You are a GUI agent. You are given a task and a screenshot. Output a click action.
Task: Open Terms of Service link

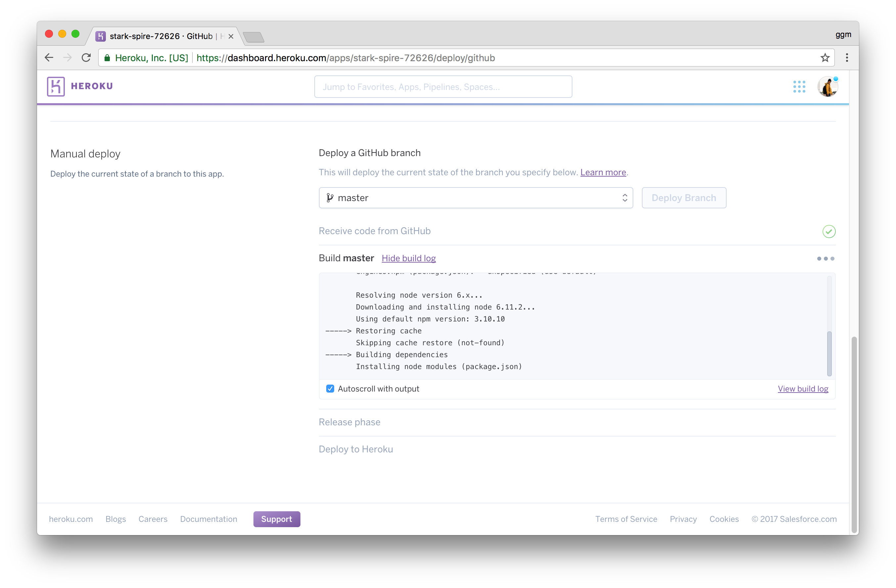(626, 519)
